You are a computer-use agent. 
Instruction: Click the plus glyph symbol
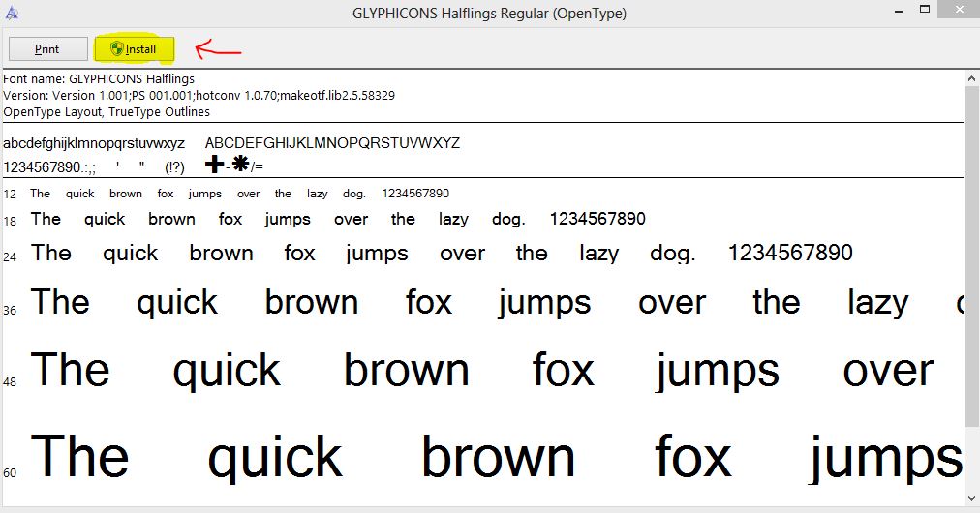214,165
